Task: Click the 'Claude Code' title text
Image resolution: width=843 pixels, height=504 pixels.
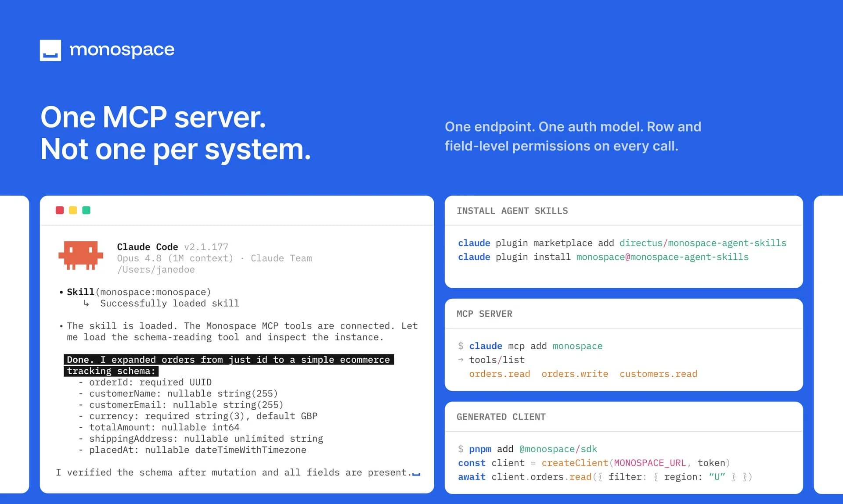Action: (147, 247)
